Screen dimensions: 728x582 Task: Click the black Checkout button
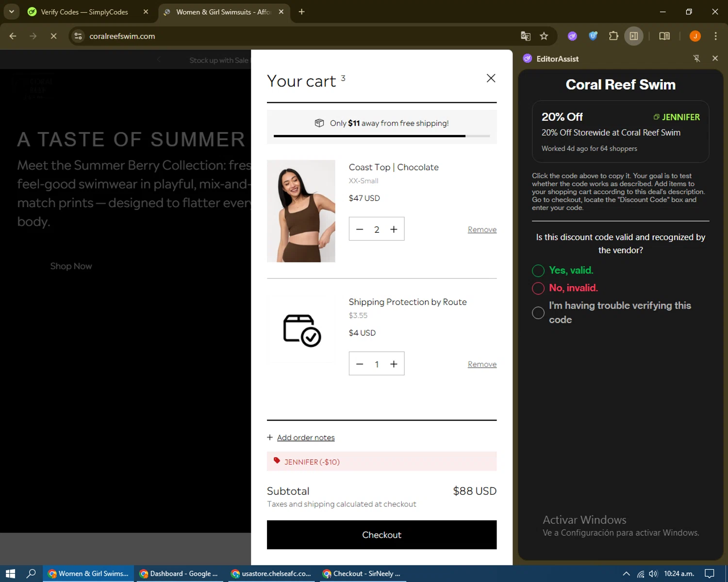click(381, 534)
